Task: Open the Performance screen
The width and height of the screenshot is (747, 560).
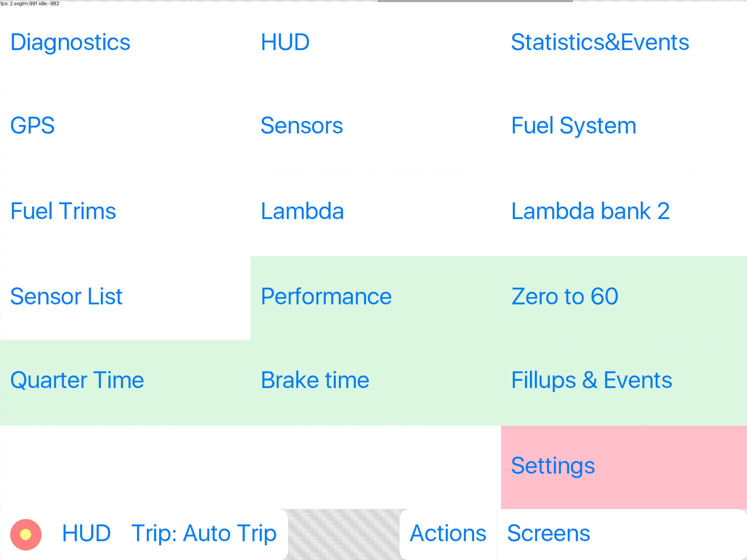Action: pyautogui.click(x=326, y=297)
